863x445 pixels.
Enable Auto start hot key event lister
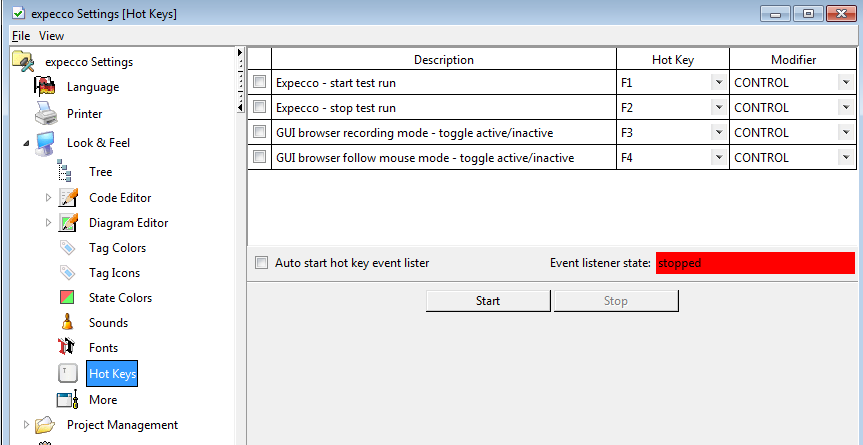click(262, 263)
